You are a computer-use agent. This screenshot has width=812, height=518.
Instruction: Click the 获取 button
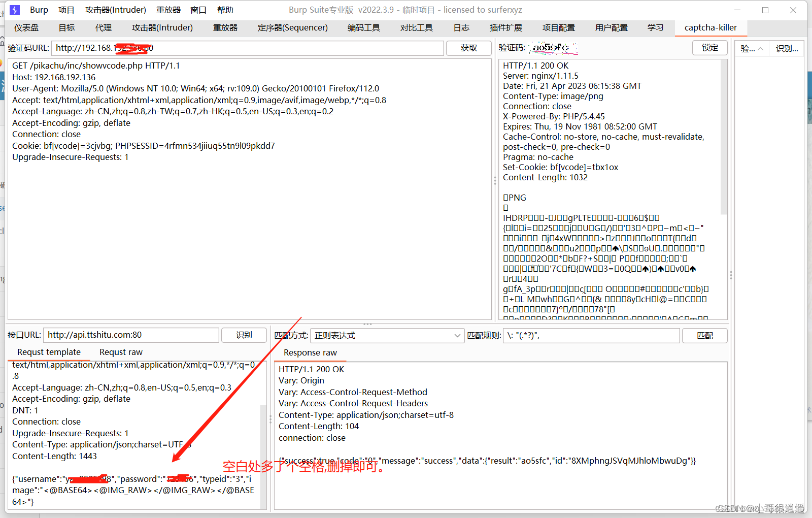pos(469,48)
